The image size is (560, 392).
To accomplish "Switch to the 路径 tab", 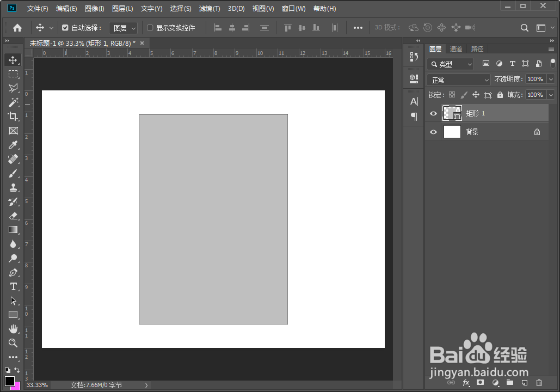I will click(x=477, y=49).
